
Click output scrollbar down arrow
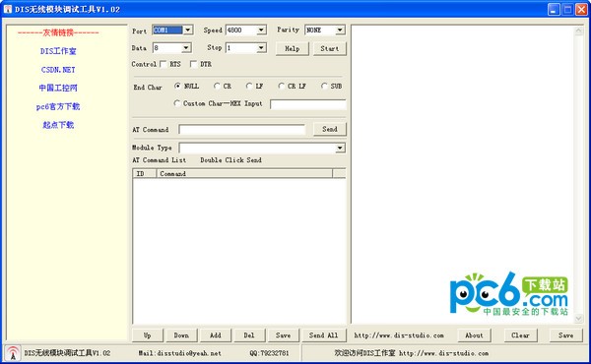(x=579, y=319)
